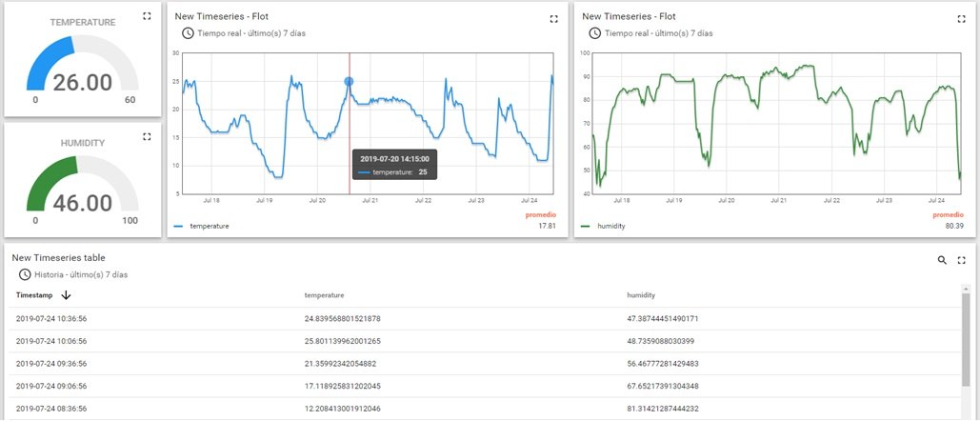The height and width of the screenshot is (421, 980).
Task: Select row with timestamp 2019-07-24 09:06:56
Action: click(485, 386)
